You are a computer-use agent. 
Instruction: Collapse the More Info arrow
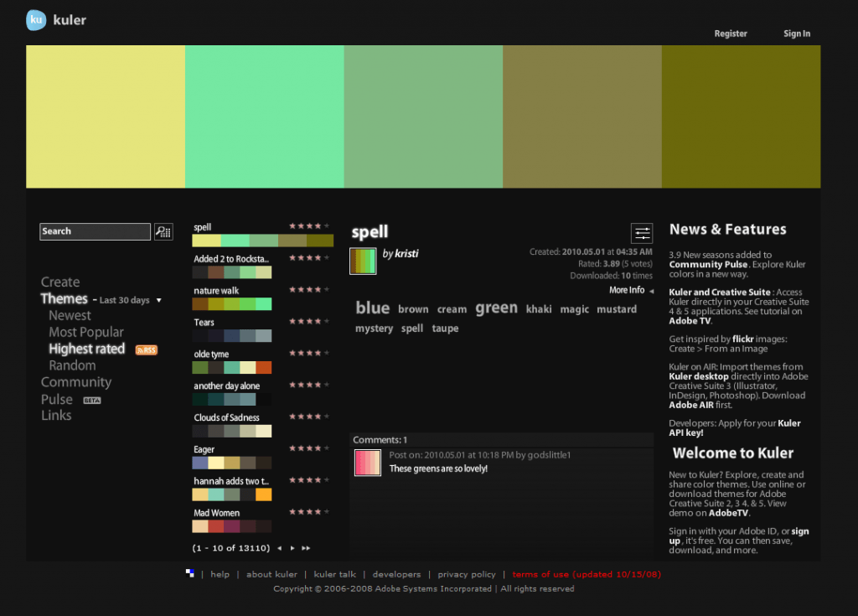[651, 292]
